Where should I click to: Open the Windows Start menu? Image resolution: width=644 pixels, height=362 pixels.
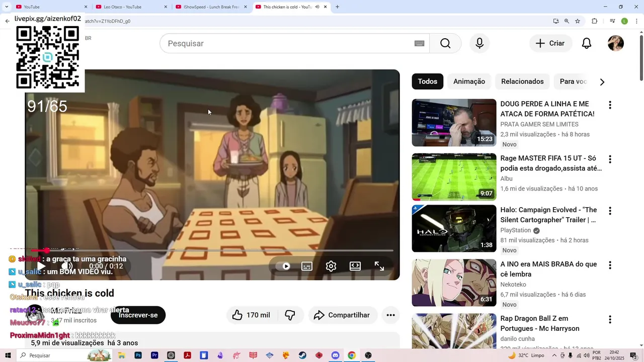pyautogui.click(x=8, y=355)
